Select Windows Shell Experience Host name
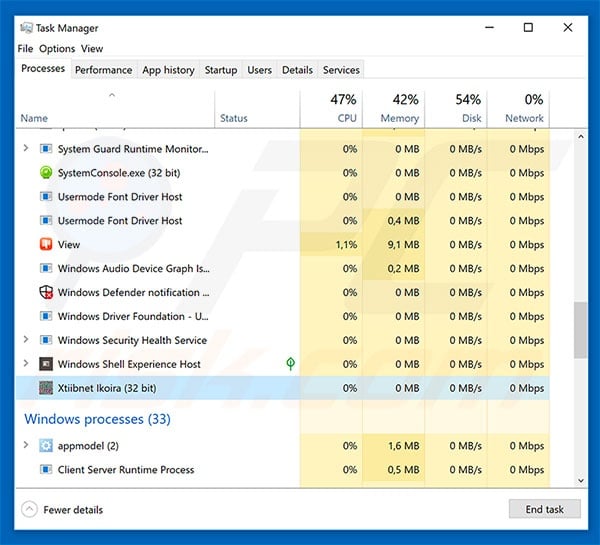Screen dimensions: 600x545 tap(129, 364)
